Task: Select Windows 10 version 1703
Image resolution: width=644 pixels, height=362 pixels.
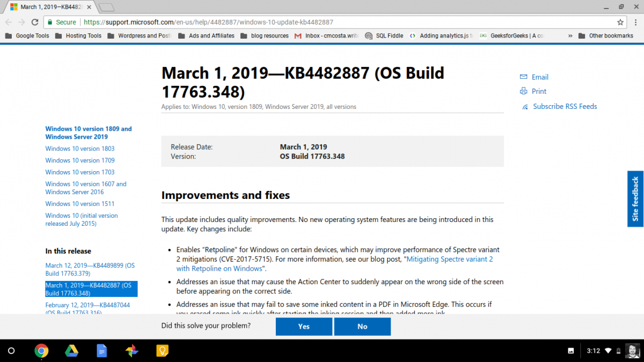Action: click(x=80, y=172)
